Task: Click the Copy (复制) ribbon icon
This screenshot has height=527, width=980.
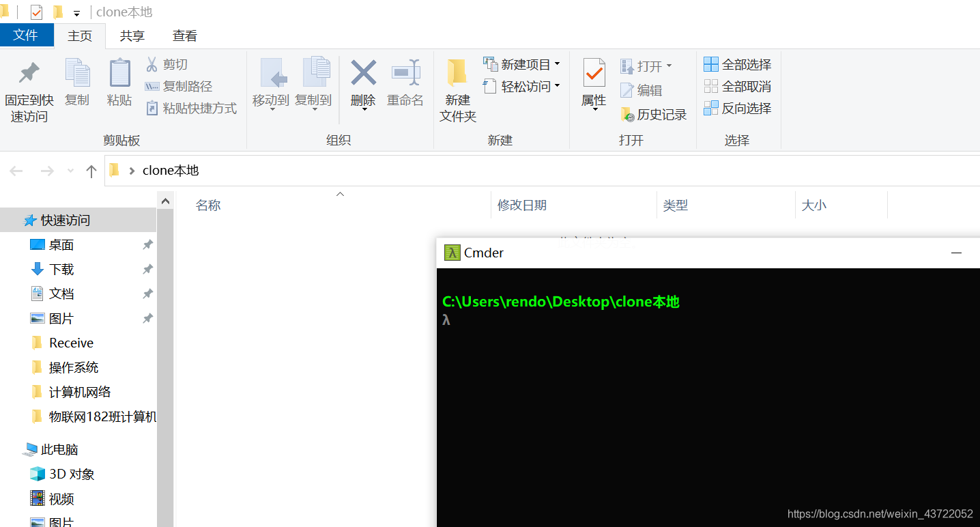Action: [x=77, y=72]
